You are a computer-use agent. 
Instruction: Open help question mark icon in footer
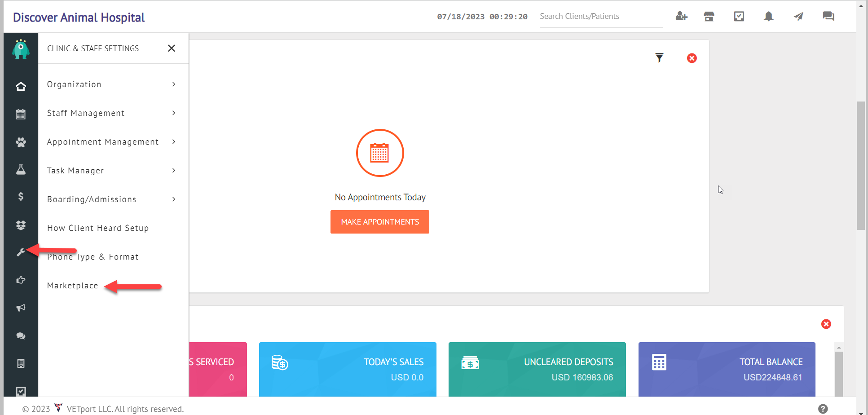click(823, 409)
